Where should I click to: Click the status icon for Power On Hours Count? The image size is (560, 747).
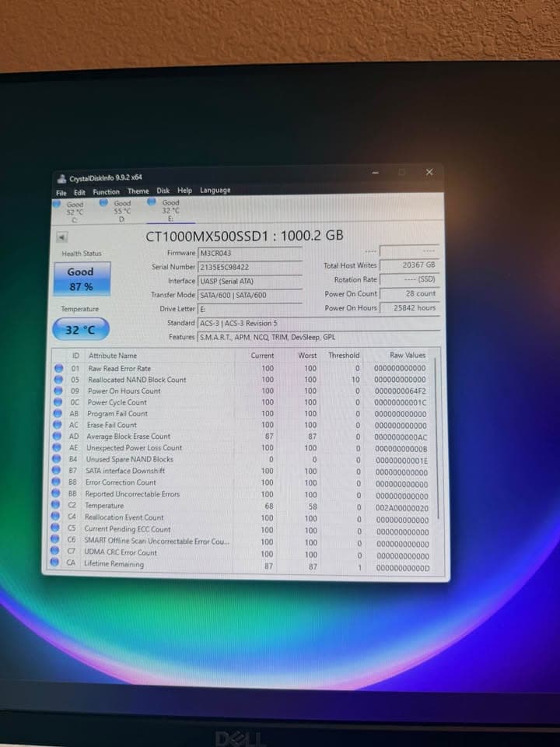tap(58, 391)
